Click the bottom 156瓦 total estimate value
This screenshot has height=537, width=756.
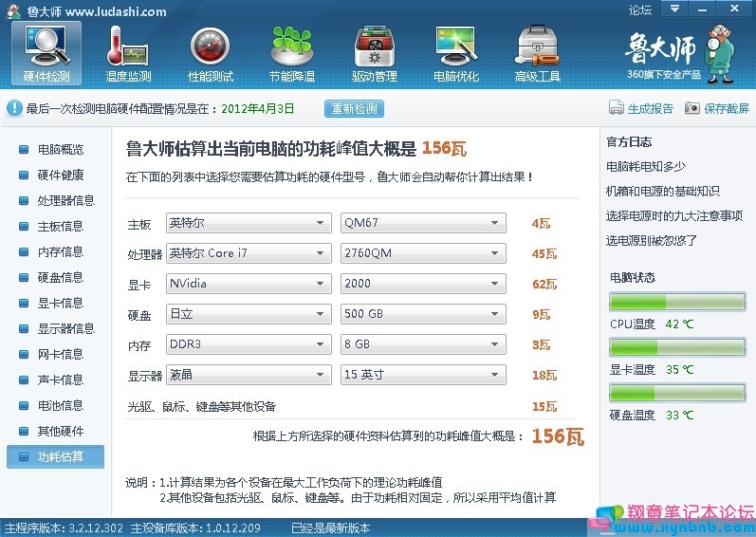[x=558, y=436]
